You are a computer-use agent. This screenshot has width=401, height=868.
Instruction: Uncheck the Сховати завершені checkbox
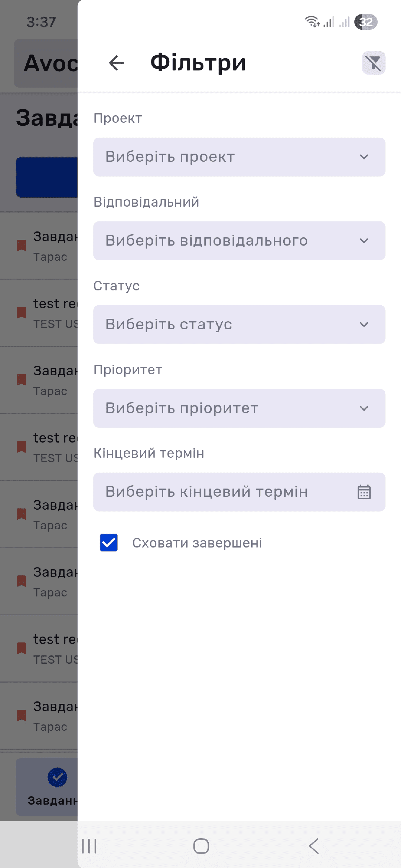pos(109,542)
